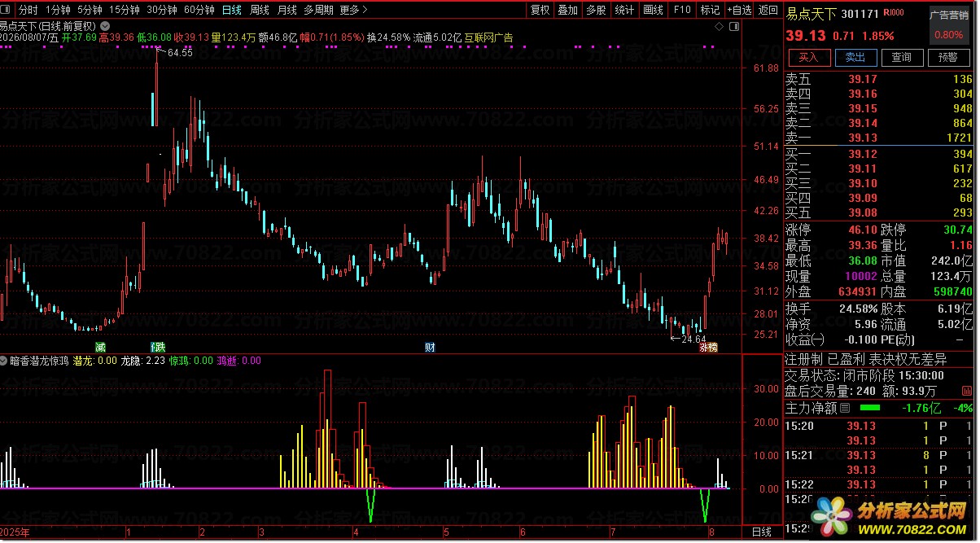Click the 换手 value 24.58%

(859, 309)
